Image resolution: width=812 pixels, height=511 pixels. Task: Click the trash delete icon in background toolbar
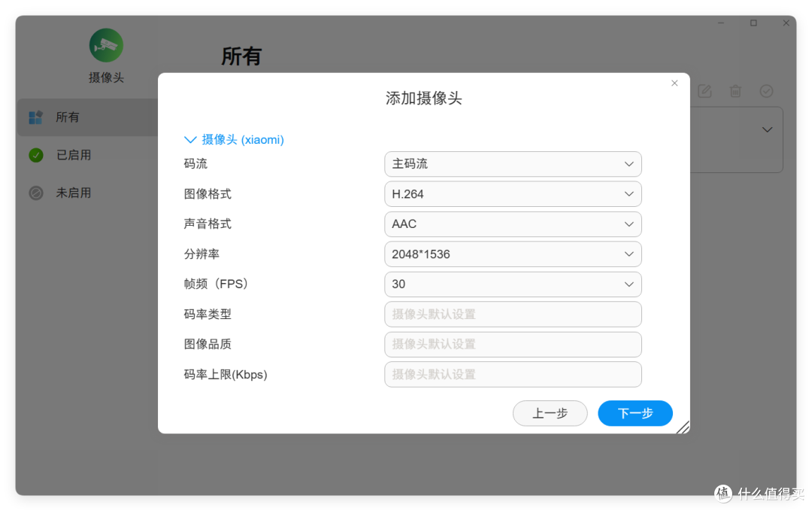pos(735,91)
